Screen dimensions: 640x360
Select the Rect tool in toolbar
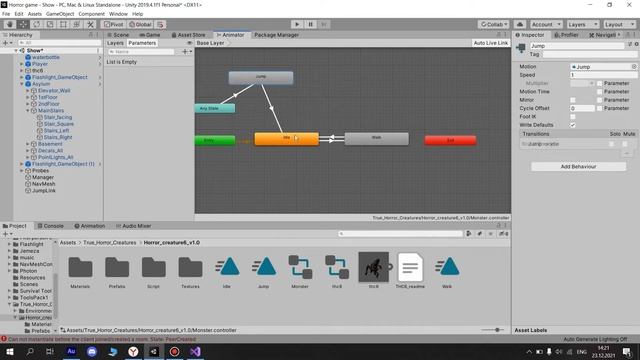(x=63, y=24)
